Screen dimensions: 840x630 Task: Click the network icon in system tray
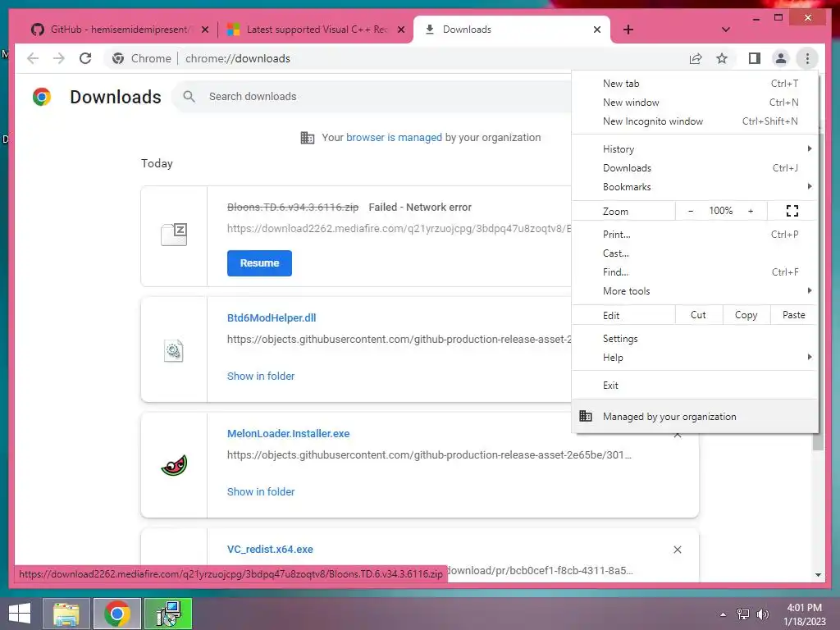pos(742,614)
